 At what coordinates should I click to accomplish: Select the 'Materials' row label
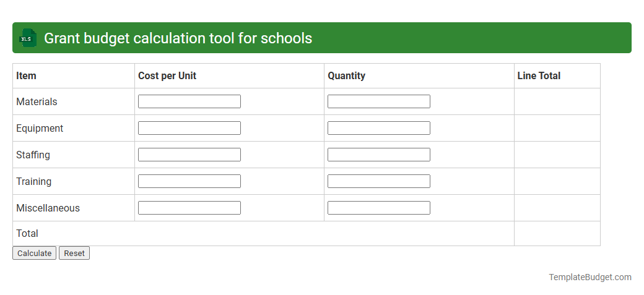click(x=37, y=102)
